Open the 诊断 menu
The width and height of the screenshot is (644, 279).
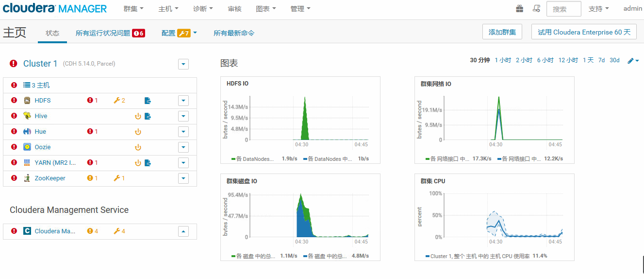[x=203, y=9]
